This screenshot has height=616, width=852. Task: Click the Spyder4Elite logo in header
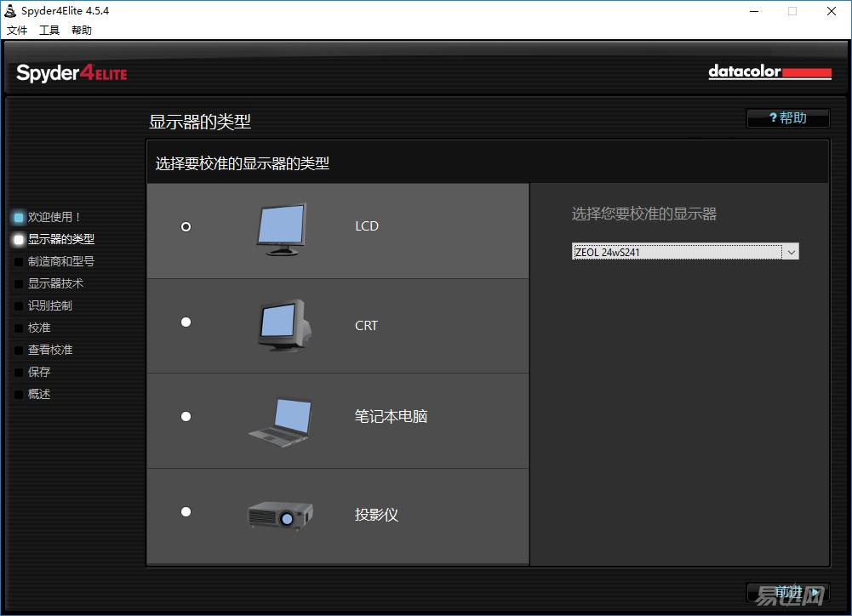71,73
